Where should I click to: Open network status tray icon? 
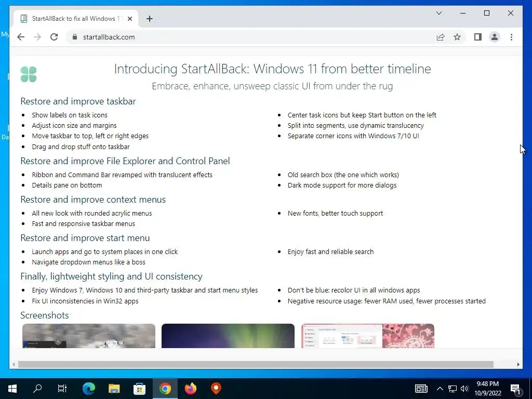pos(453,389)
